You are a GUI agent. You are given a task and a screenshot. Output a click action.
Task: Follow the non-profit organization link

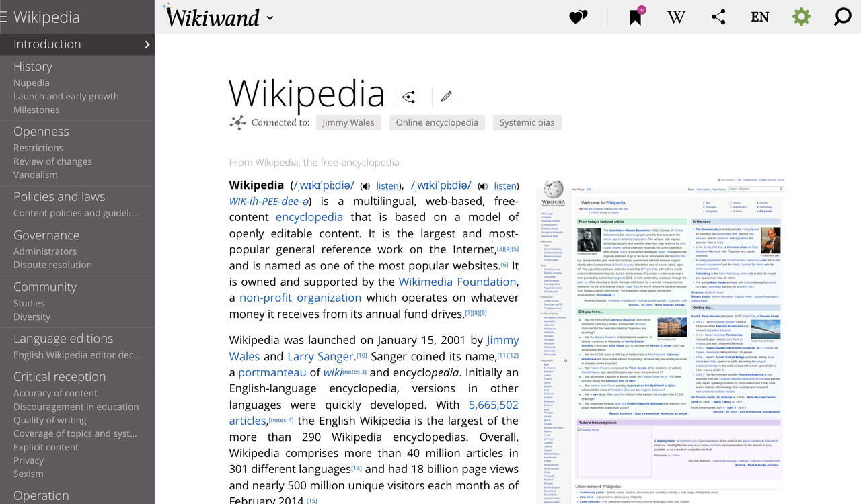[301, 298]
